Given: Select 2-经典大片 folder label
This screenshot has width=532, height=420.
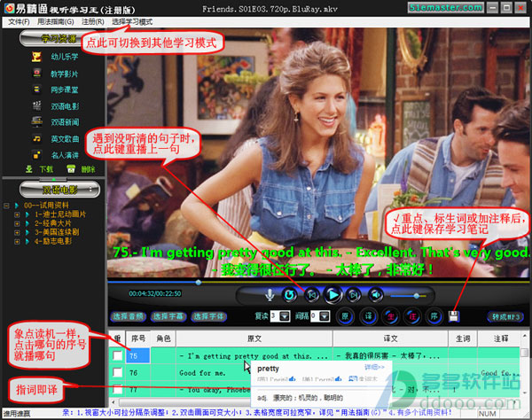Looking at the screenshot, I should pyautogui.click(x=52, y=223).
